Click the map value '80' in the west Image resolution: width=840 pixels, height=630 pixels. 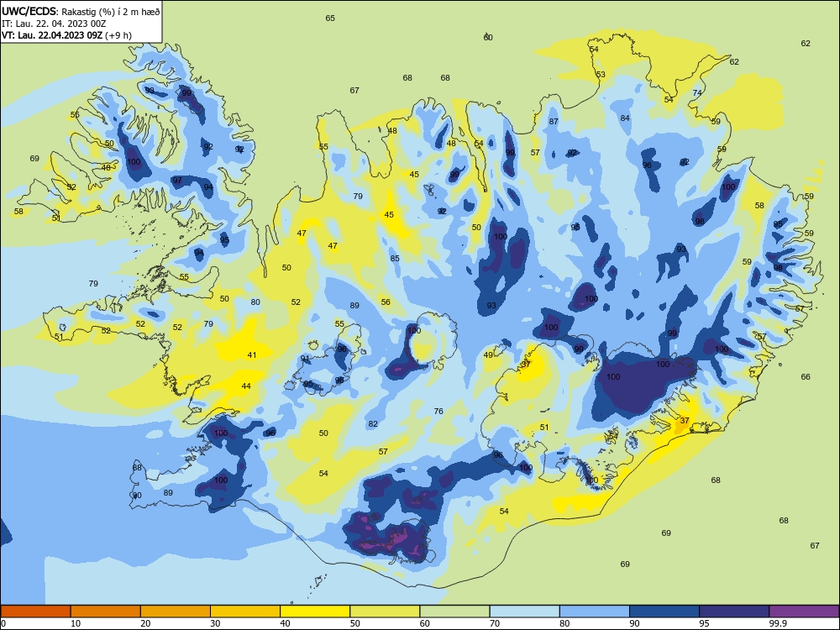(x=255, y=302)
